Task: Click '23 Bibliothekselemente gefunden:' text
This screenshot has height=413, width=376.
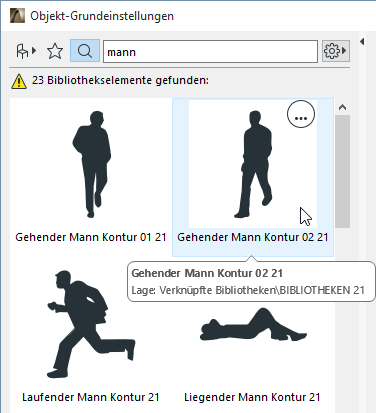Action: point(120,80)
